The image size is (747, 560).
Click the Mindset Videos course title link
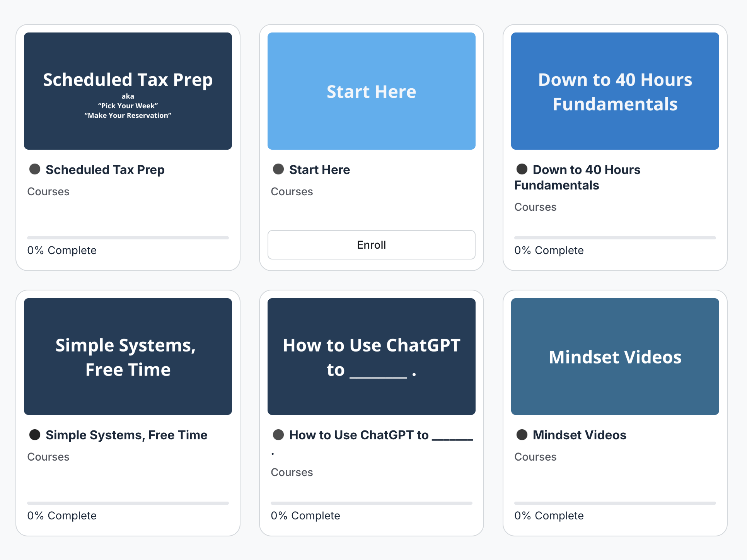(579, 435)
